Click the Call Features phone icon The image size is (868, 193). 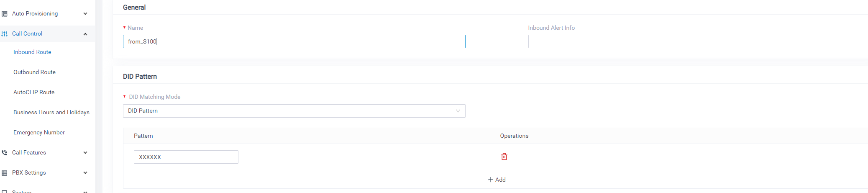point(5,153)
